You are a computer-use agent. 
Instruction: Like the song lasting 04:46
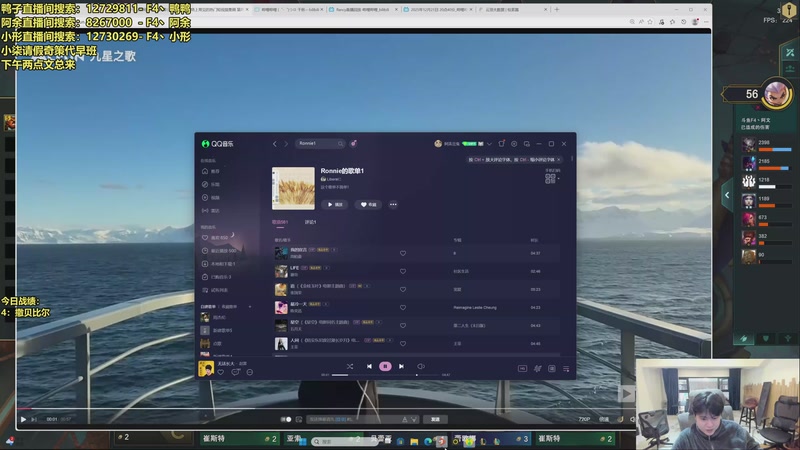tap(403, 344)
